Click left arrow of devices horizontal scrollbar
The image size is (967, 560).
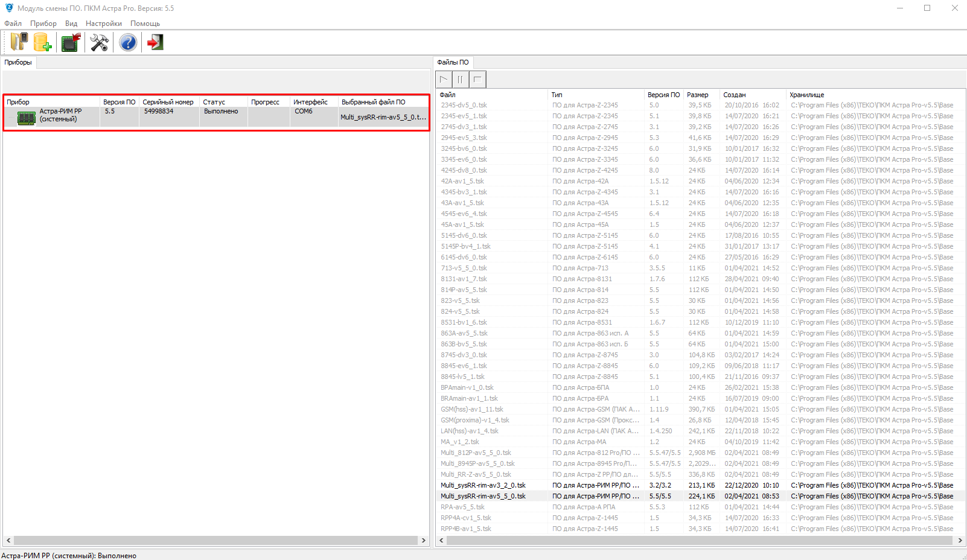[x=8, y=540]
